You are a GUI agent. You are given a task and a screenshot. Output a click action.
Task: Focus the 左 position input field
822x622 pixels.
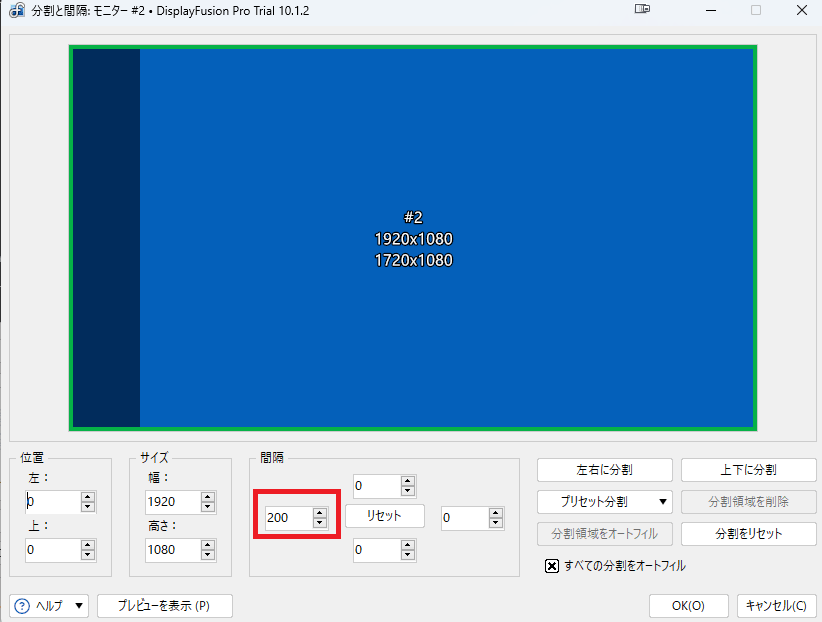(x=53, y=502)
